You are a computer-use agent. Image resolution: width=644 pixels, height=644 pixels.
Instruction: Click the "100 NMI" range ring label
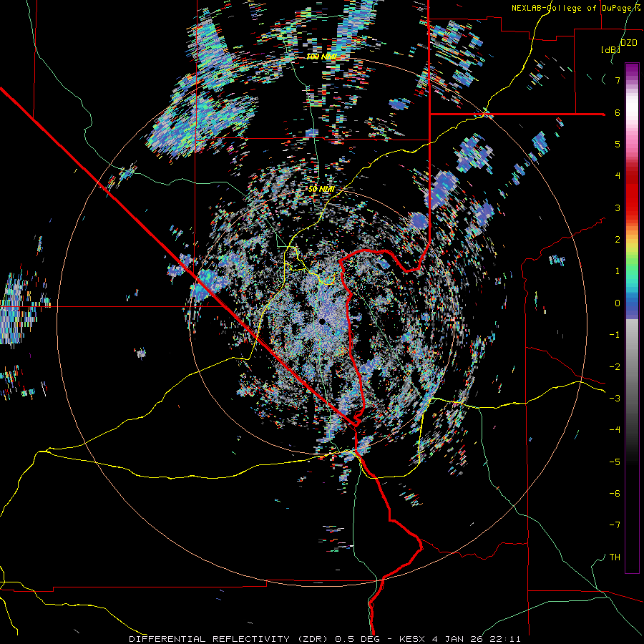tap(321, 57)
